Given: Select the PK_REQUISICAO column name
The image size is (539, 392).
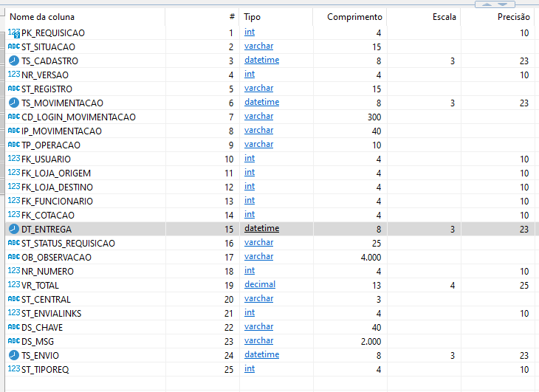Looking at the screenshot, I should coord(53,33).
